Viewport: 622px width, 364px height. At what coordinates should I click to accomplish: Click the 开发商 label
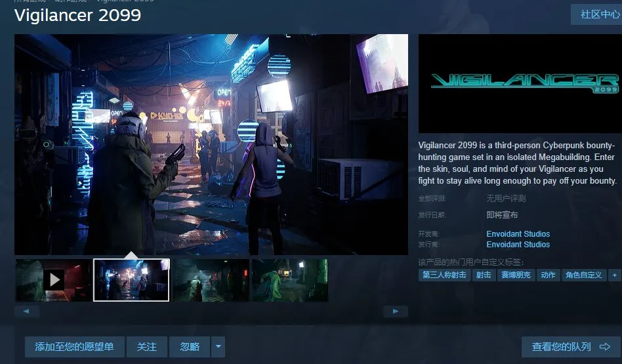(x=429, y=234)
